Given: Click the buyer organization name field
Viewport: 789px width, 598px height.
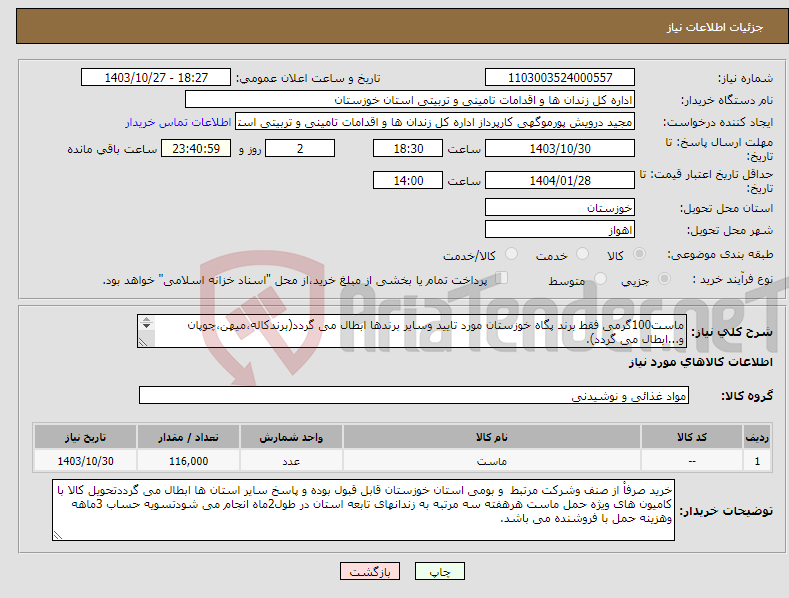Looking at the screenshot, I should coord(410,100).
